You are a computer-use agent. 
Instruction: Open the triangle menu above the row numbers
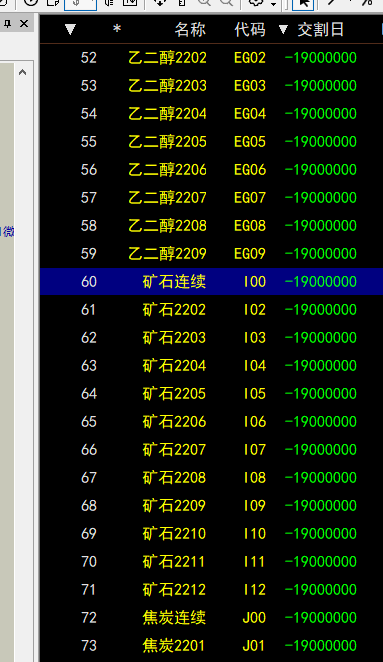[70, 29]
